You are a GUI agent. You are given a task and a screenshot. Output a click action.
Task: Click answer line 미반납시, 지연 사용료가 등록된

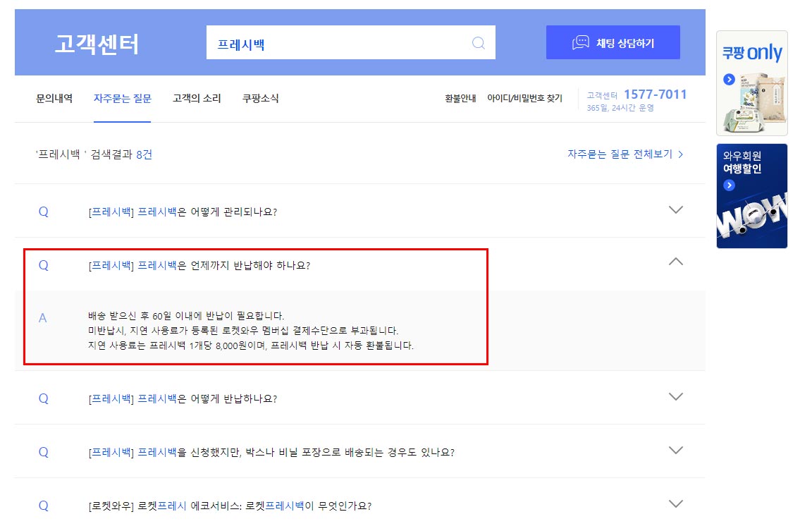(x=243, y=331)
